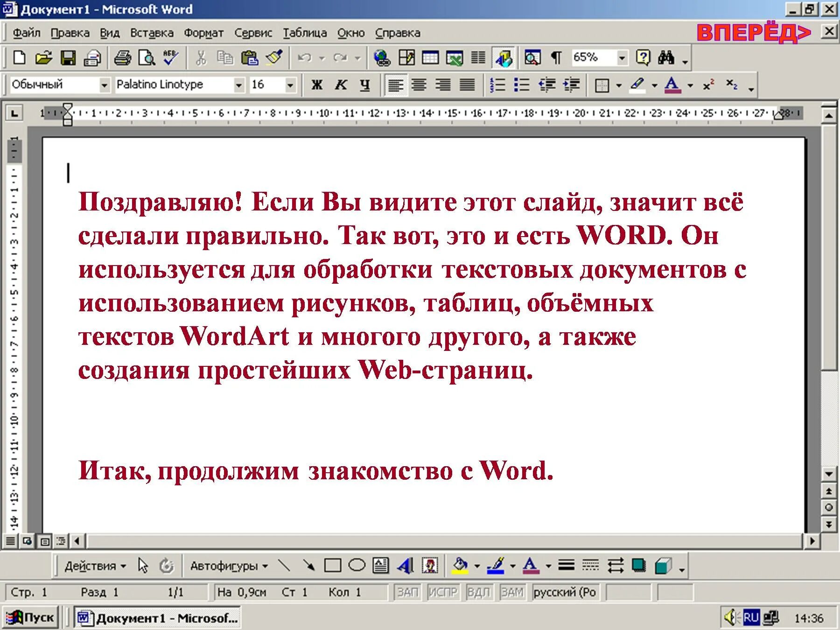Create a new blank document
Image resolution: width=840 pixels, height=630 pixels.
pyautogui.click(x=19, y=58)
